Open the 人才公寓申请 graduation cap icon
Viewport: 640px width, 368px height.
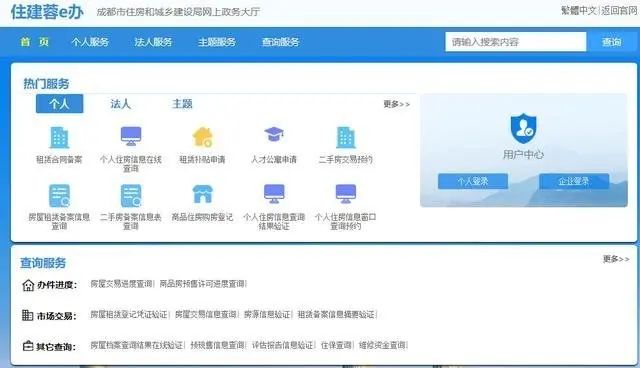274,134
